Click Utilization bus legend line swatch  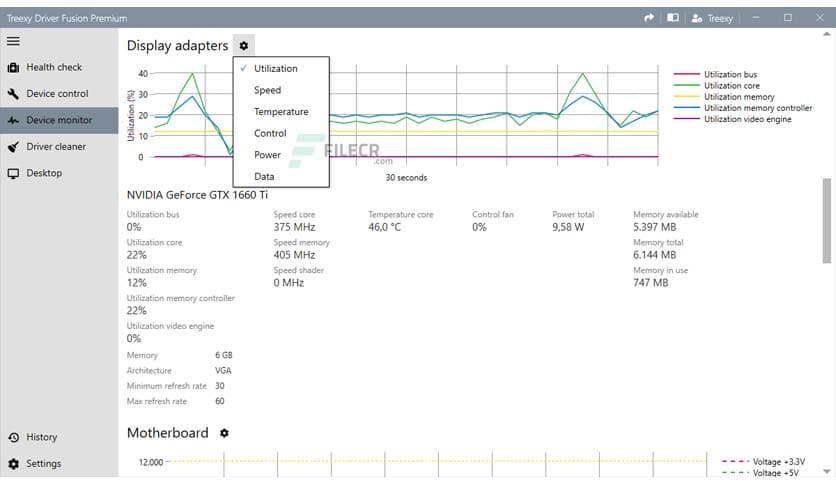686,74
